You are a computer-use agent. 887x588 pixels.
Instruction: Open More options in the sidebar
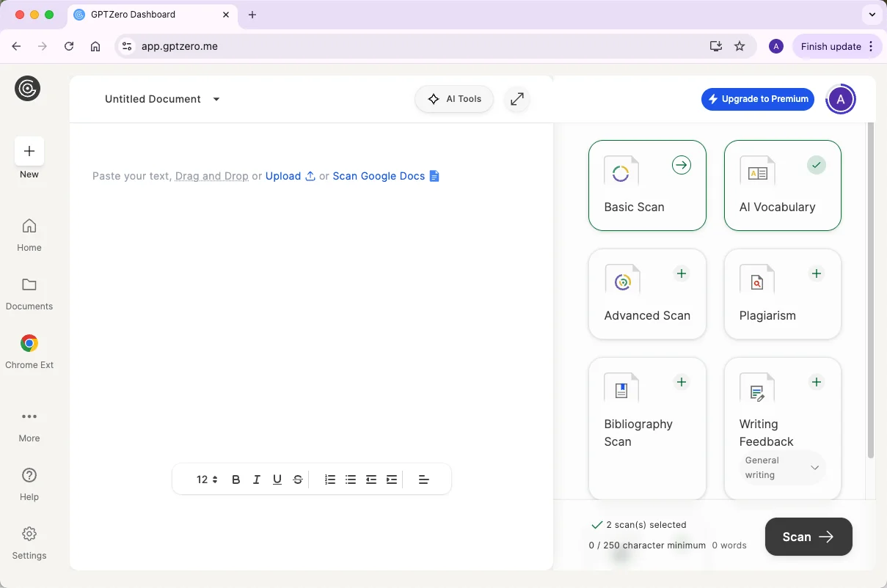(29, 424)
